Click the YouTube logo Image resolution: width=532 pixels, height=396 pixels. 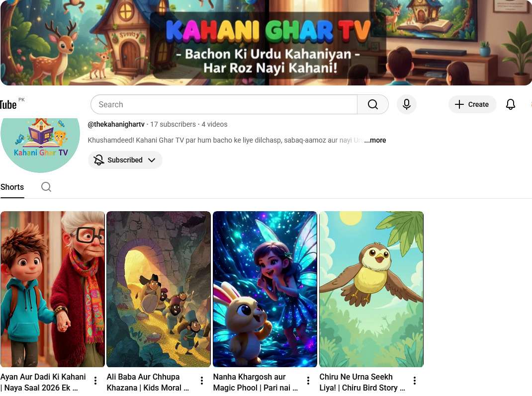(x=8, y=104)
